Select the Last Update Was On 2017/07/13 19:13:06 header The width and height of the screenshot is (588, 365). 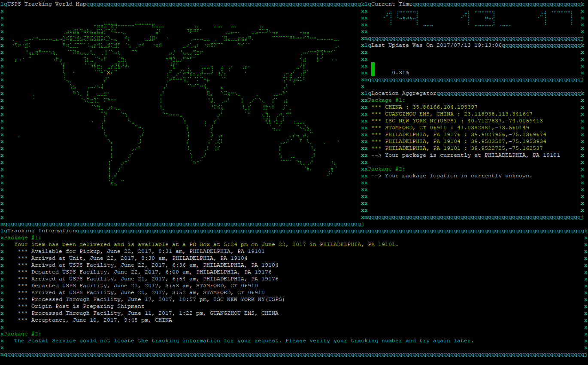point(436,45)
